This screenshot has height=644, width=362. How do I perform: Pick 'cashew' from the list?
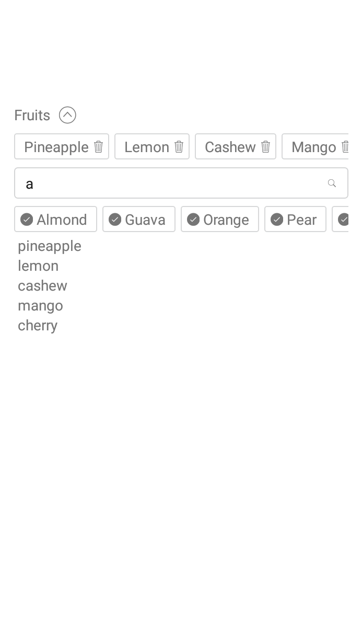tap(42, 286)
